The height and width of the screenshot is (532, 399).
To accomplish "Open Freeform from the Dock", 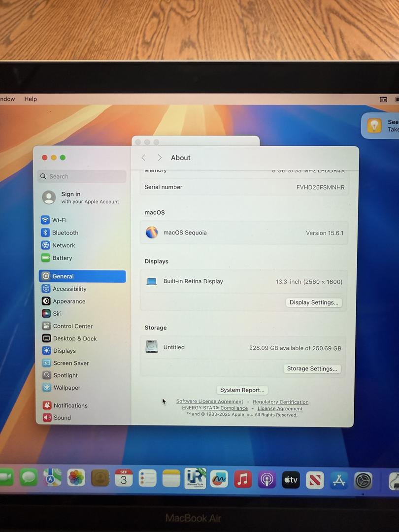I will 219,479.
